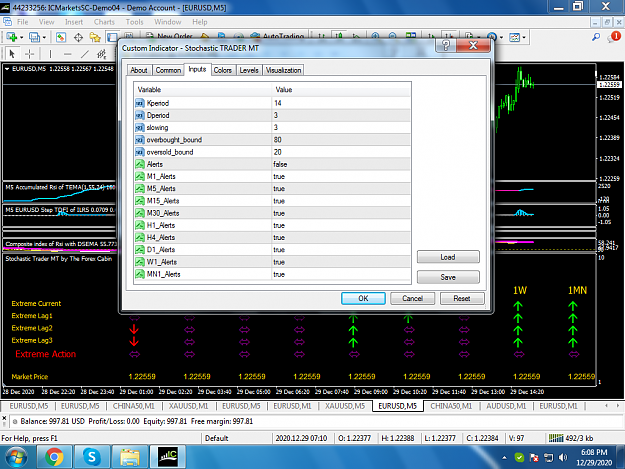Click the EURUSD,M5 chart header triangle
Image resolution: width=625 pixels, height=469 pixels.
pos(7,69)
